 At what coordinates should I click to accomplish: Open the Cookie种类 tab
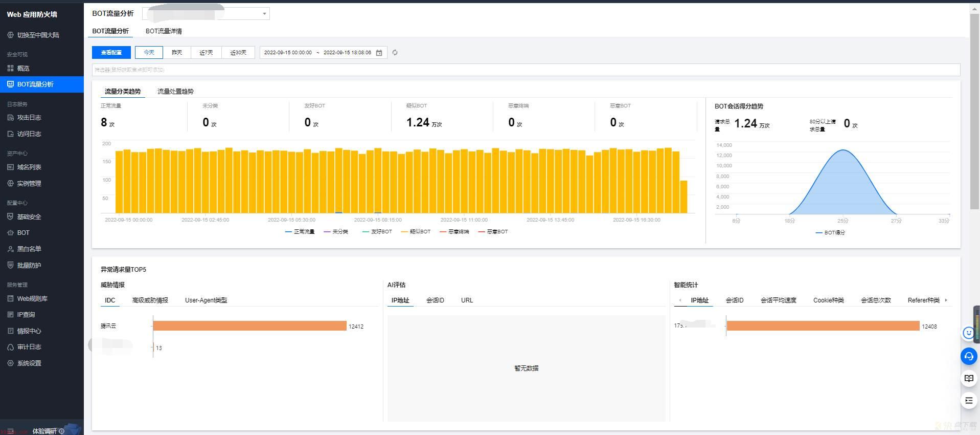(x=828, y=300)
